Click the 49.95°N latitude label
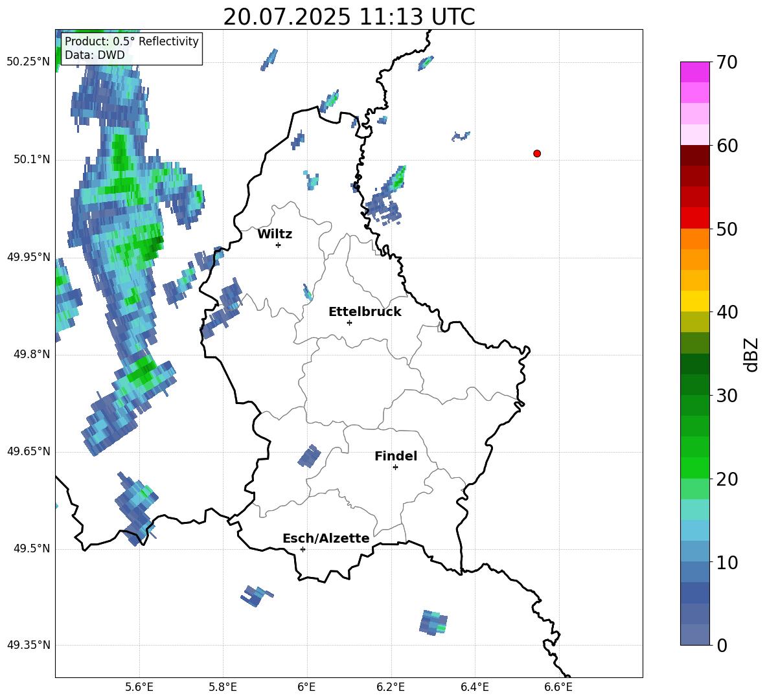The height and width of the screenshot is (700, 767). click(x=29, y=256)
